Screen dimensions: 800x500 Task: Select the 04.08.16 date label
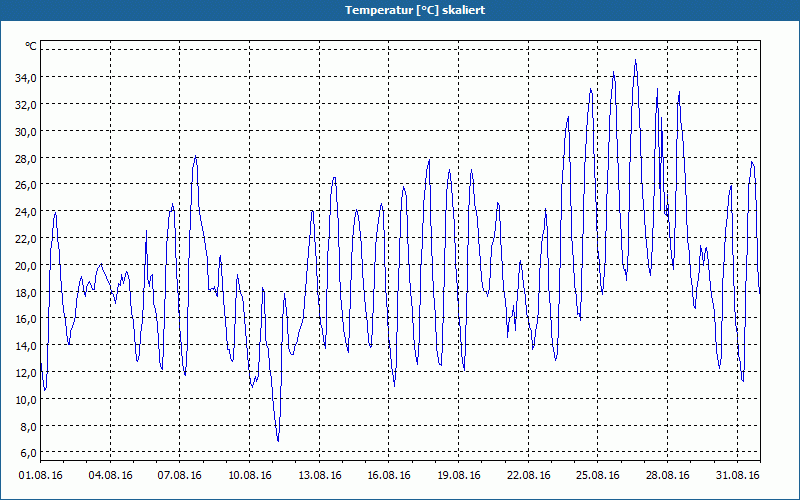coord(110,475)
